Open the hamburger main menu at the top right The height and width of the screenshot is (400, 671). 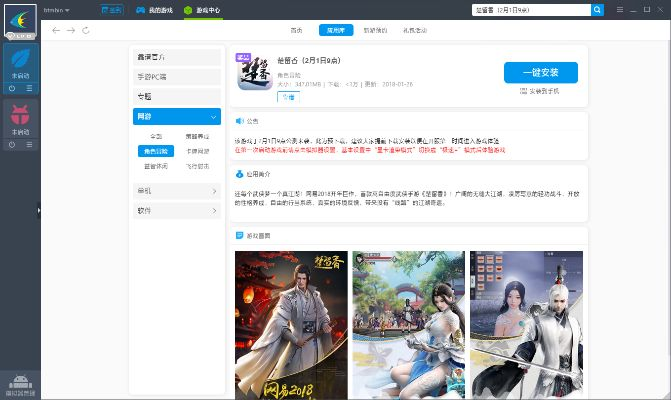pos(620,9)
